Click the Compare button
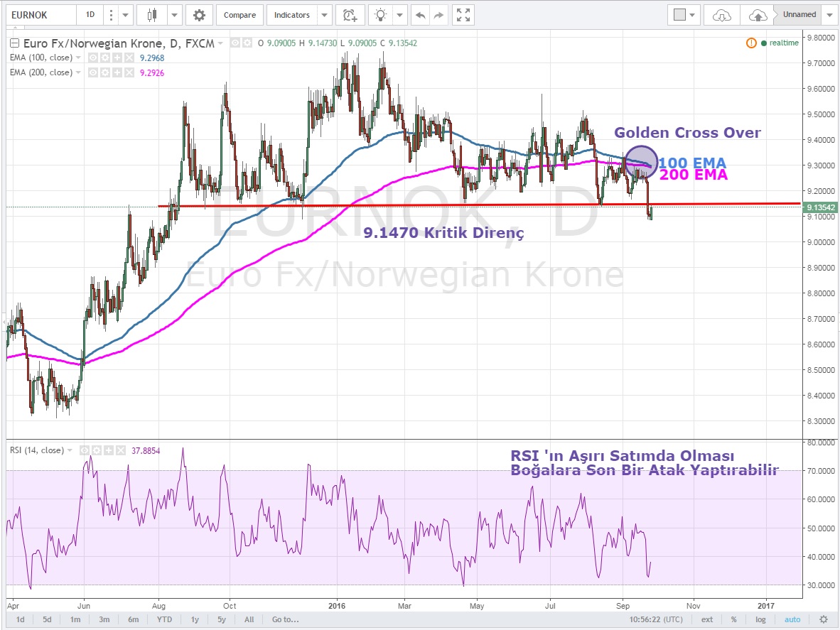Viewport: 840px width, 630px height. (239, 15)
